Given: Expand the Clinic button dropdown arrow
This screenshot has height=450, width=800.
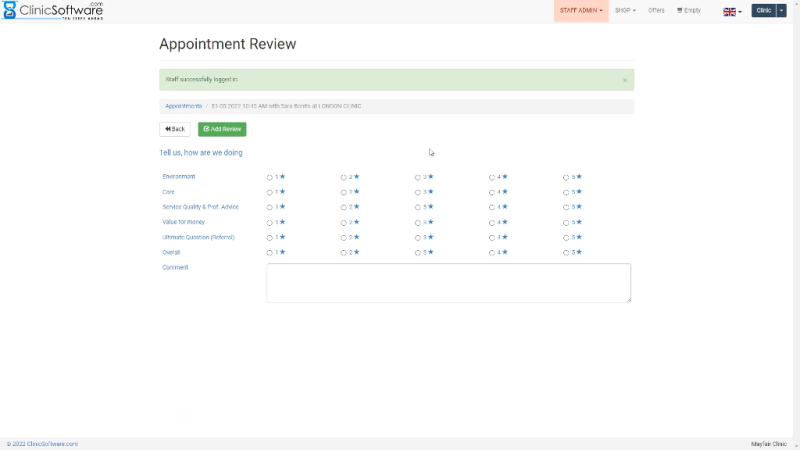Looking at the screenshot, I should point(781,11).
